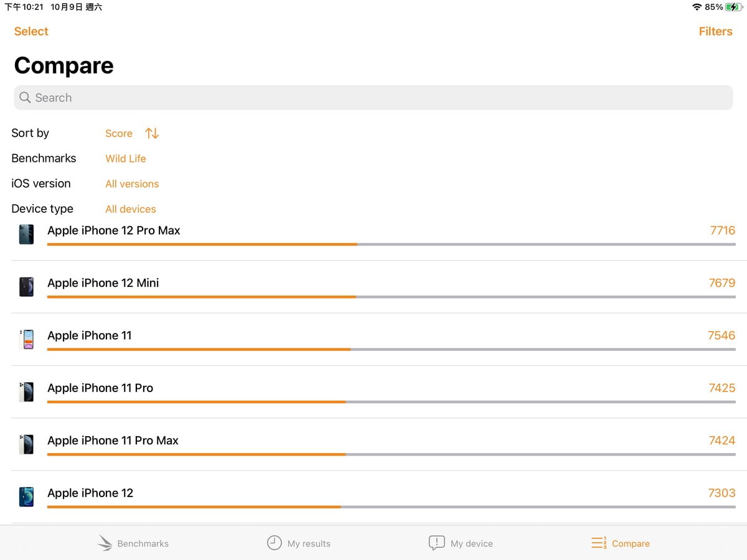Open iPhone 11 Pro Max device image

coord(26,444)
